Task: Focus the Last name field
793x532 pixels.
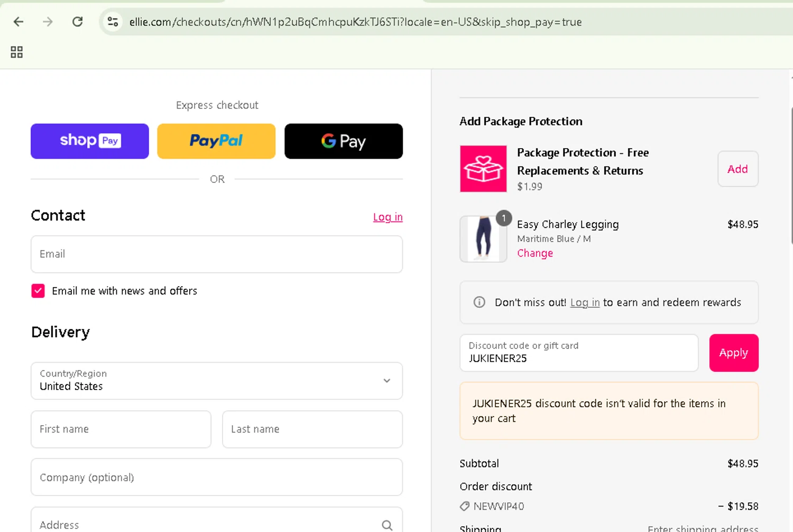Action: (x=312, y=429)
